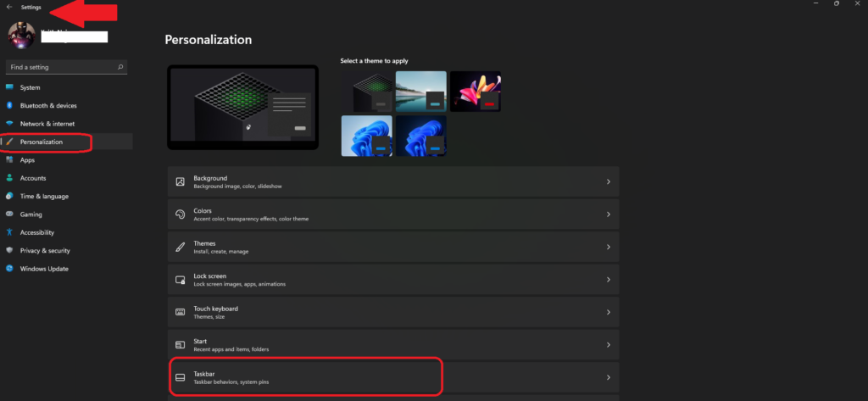Viewport: 868px width, 401px height.
Task: Click "Install, create, manage" text
Action: click(221, 252)
